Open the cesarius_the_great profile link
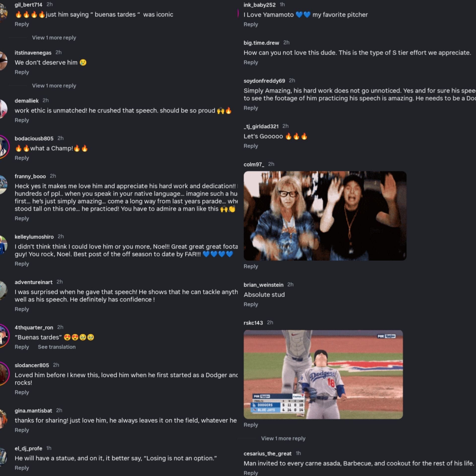Viewport: 476px width, 476px height. pos(268,453)
